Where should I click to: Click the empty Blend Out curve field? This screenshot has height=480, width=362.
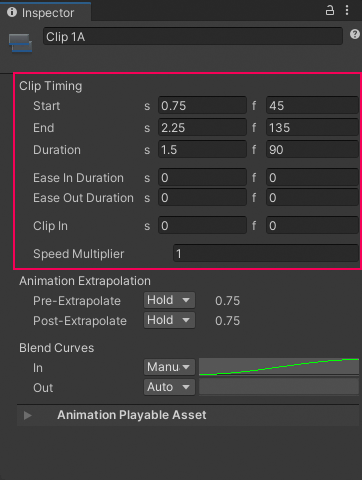point(279,387)
